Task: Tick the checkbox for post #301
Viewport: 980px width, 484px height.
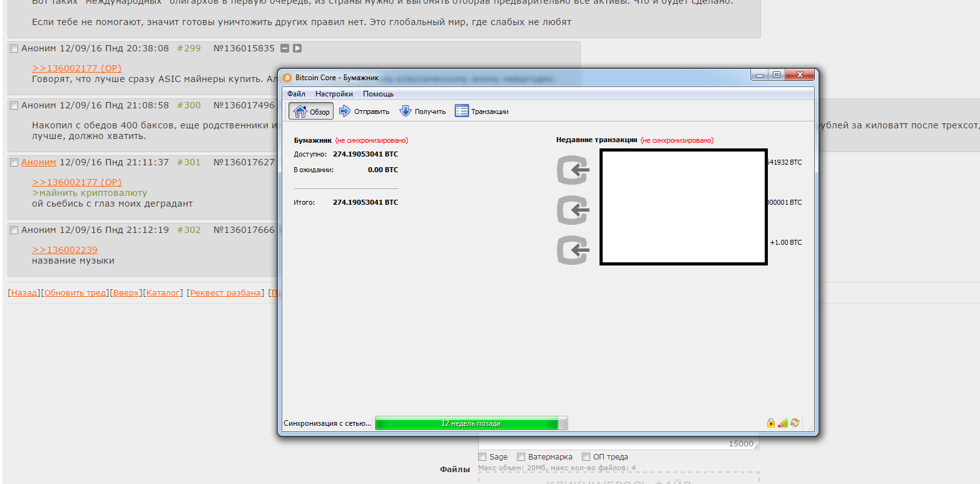Action: [14, 163]
